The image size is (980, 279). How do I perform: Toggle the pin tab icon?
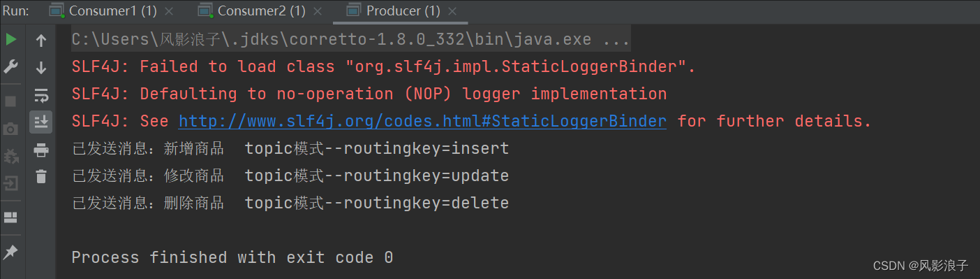tap(10, 252)
